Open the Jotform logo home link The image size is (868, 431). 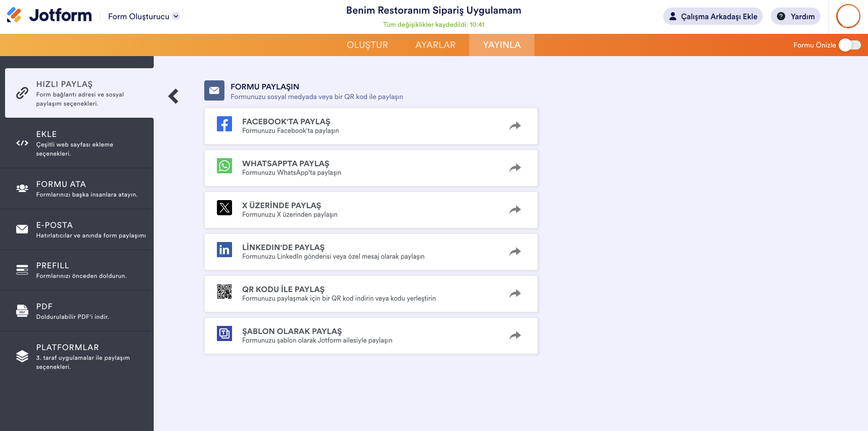click(50, 16)
